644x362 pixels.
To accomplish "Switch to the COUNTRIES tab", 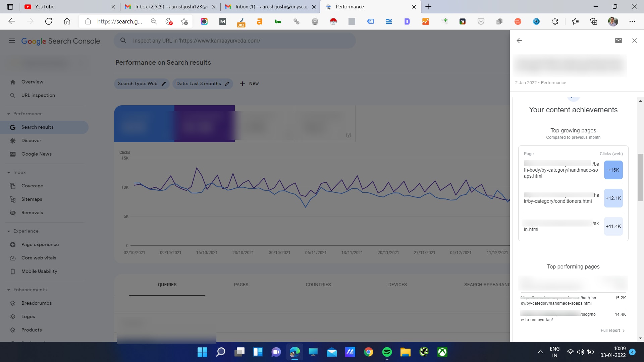I will pos(318,285).
